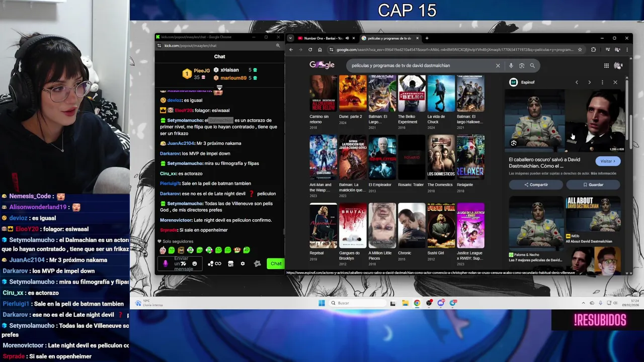Open zoom icon in Kick chat address bar

tap(278, 46)
